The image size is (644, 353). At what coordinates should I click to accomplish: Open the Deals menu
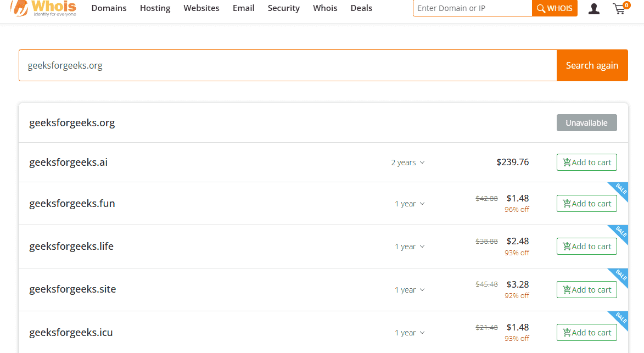click(x=361, y=8)
